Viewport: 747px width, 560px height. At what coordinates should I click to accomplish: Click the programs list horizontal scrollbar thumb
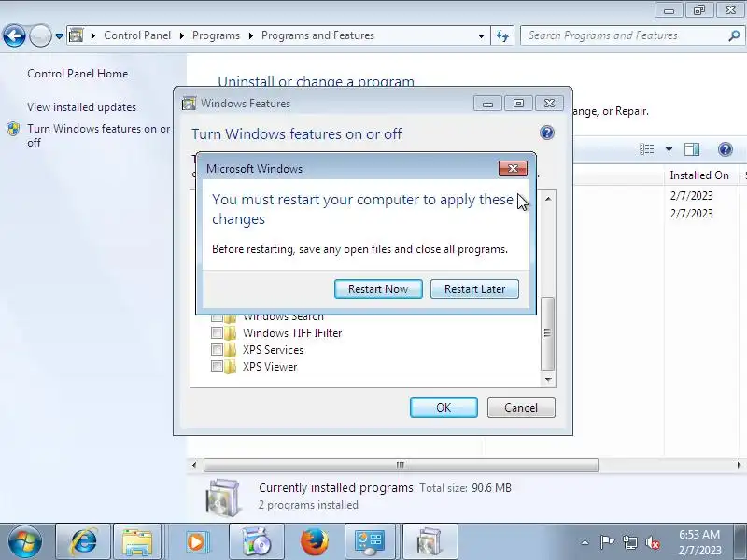pos(401,465)
